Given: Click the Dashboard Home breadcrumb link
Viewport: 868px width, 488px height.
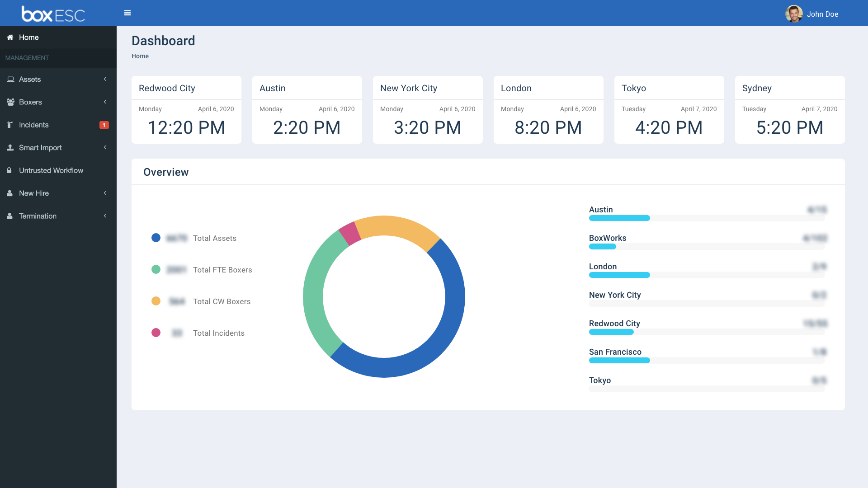Looking at the screenshot, I should coord(140,56).
